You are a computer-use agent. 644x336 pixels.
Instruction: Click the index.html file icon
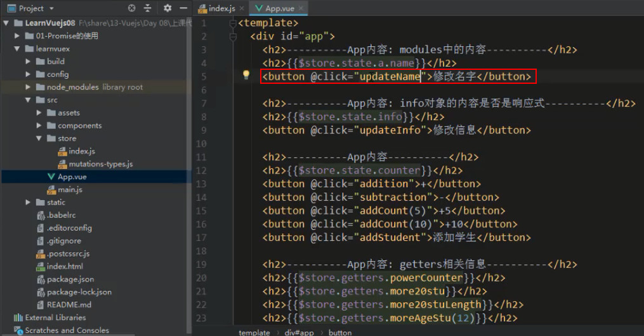pos(40,267)
